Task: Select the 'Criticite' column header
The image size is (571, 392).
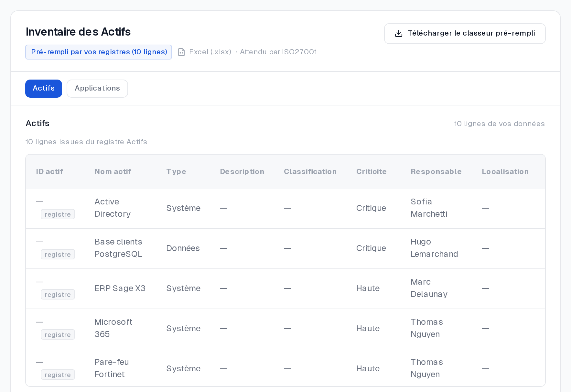Action: click(x=372, y=171)
